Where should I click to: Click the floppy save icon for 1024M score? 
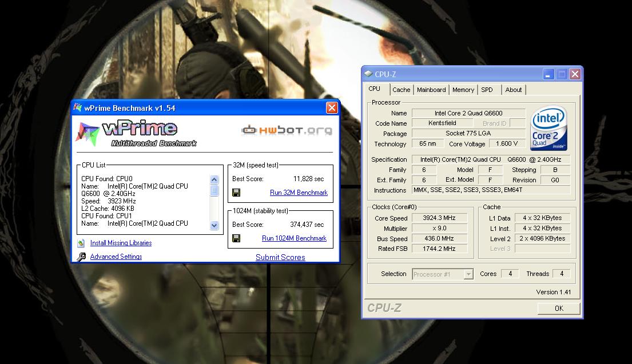pyautogui.click(x=236, y=238)
